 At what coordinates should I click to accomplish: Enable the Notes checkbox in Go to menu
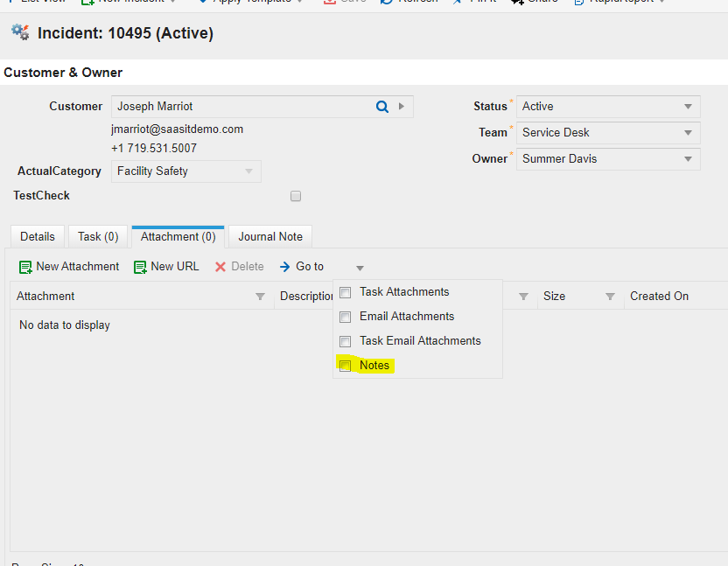345,365
